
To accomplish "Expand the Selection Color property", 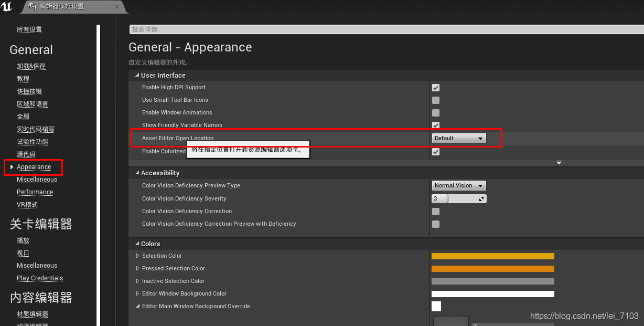I will pyautogui.click(x=137, y=256).
